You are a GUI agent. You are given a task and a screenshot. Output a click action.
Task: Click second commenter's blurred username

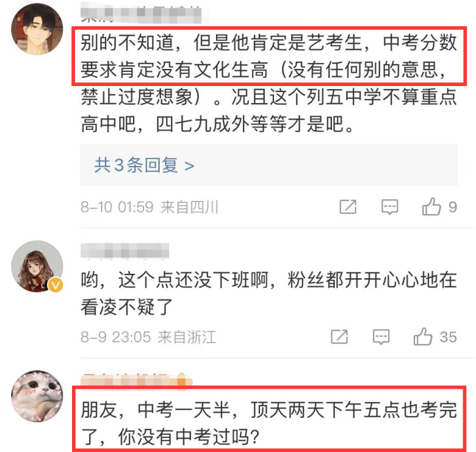[125, 251]
